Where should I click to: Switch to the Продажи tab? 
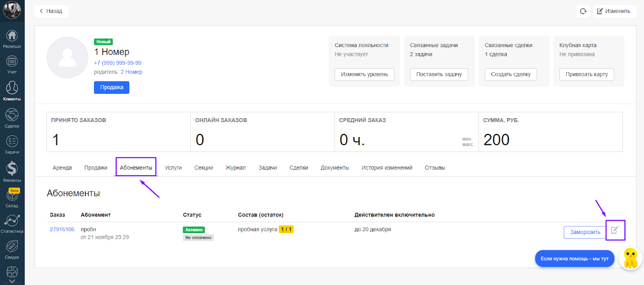96,168
